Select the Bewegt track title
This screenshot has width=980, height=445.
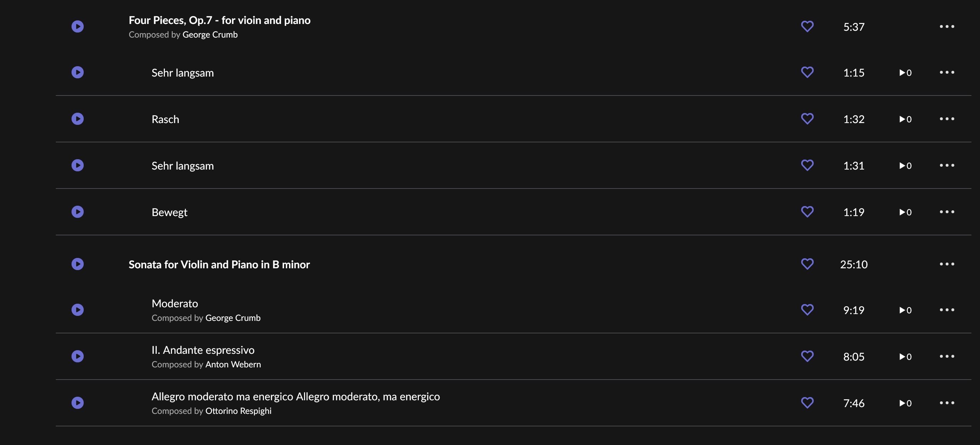point(169,212)
